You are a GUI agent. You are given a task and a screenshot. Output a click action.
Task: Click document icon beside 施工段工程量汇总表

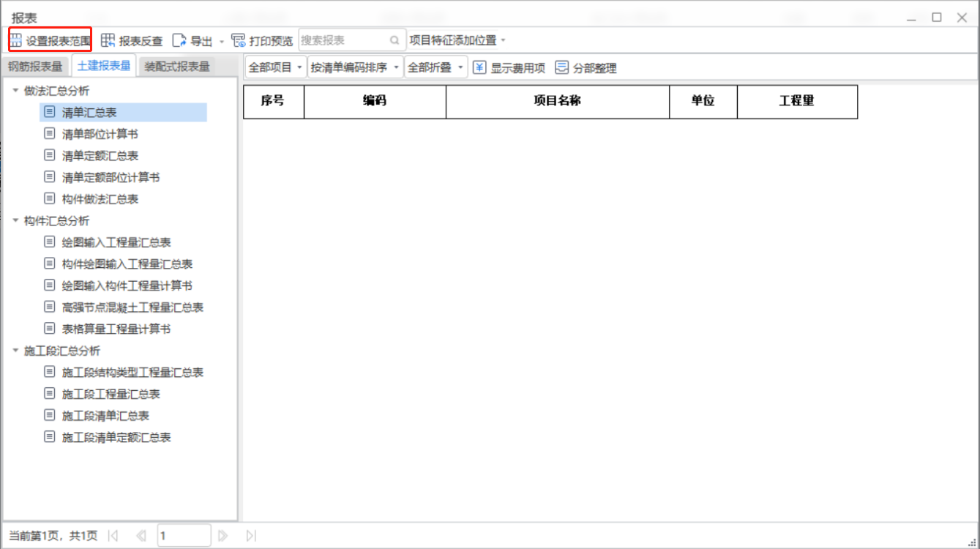click(50, 394)
